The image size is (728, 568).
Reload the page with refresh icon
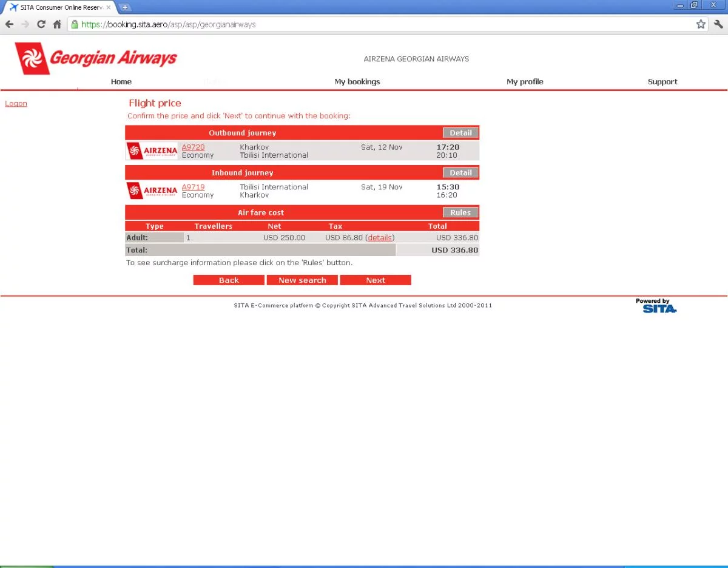click(x=41, y=24)
